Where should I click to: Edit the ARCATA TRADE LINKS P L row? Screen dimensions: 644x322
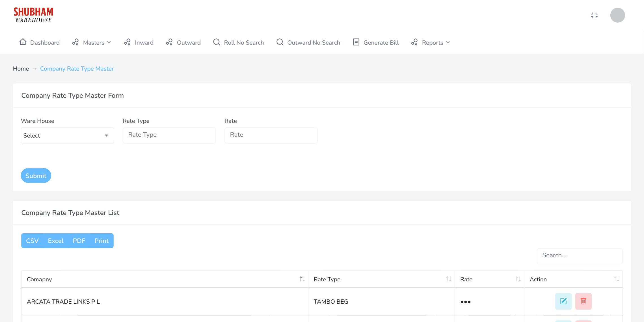pos(563,301)
